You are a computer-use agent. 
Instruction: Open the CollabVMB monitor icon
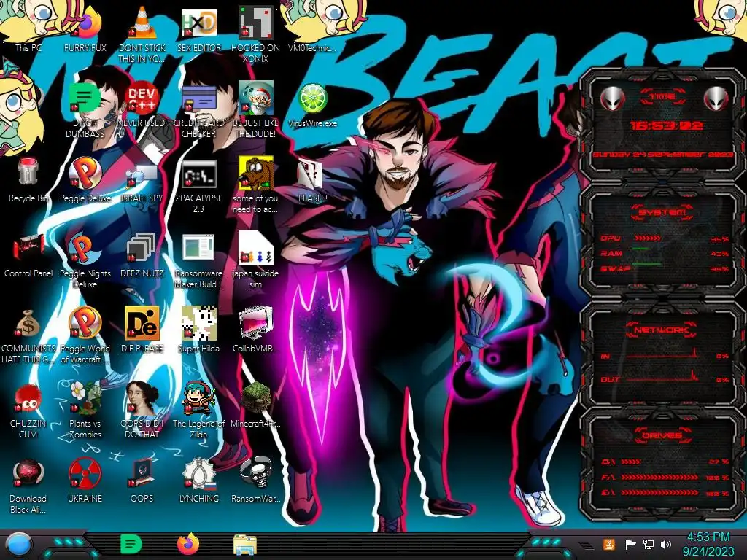point(256,330)
